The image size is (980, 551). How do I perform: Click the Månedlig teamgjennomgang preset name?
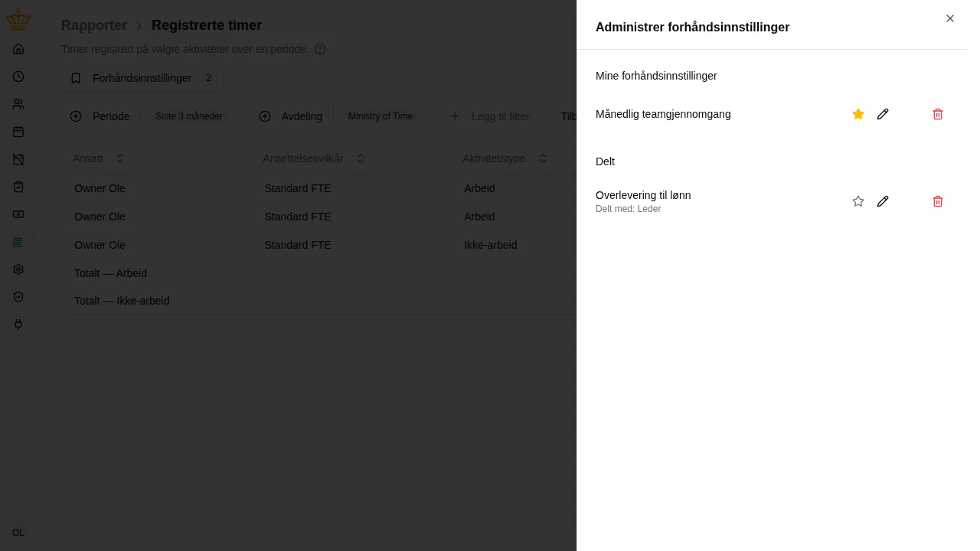(x=663, y=114)
